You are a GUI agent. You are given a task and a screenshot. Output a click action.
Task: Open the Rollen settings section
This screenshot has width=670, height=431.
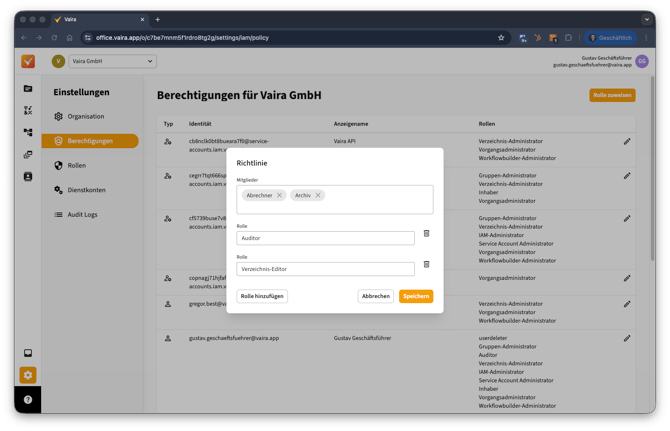point(76,165)
